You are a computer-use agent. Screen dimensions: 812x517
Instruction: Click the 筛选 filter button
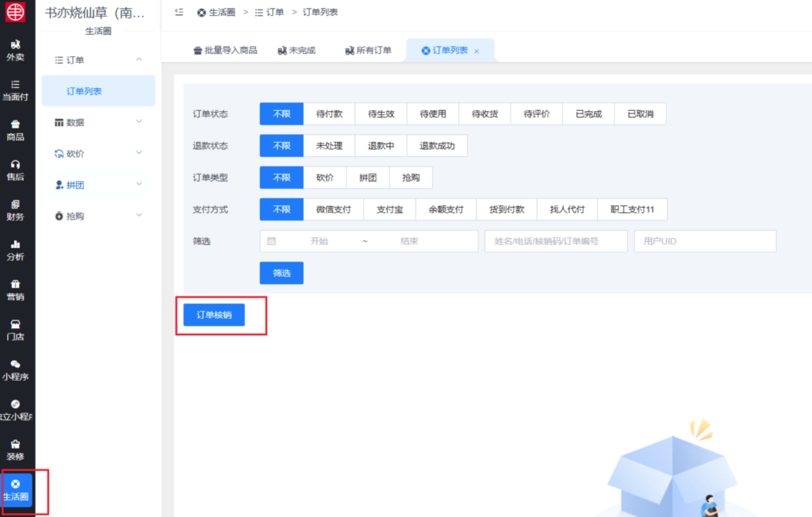(281, 272)
